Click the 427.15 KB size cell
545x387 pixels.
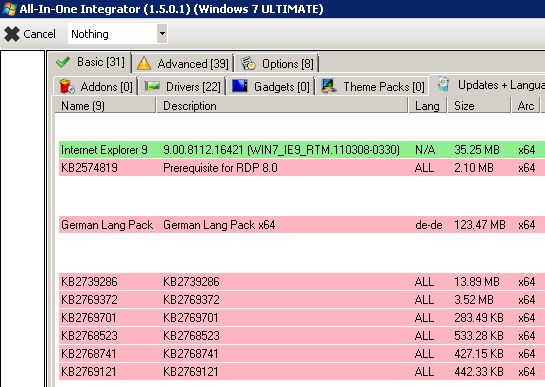click(479, 354)
